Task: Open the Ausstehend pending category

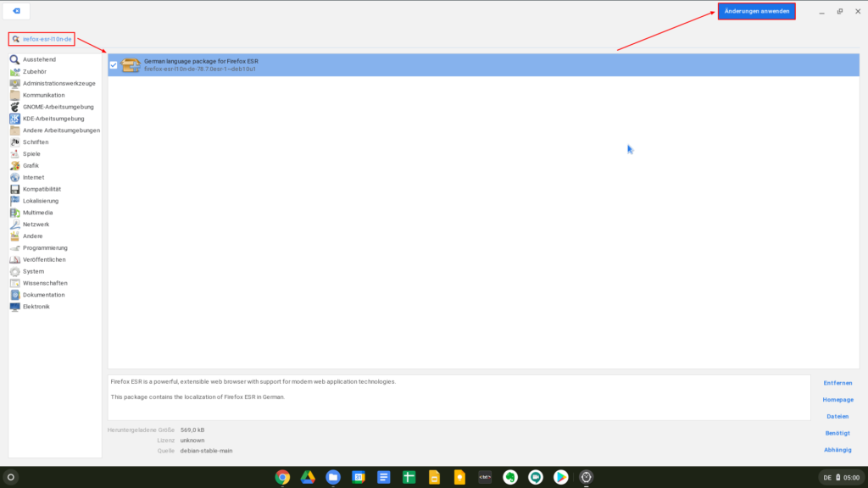Action: click(39, 59)
